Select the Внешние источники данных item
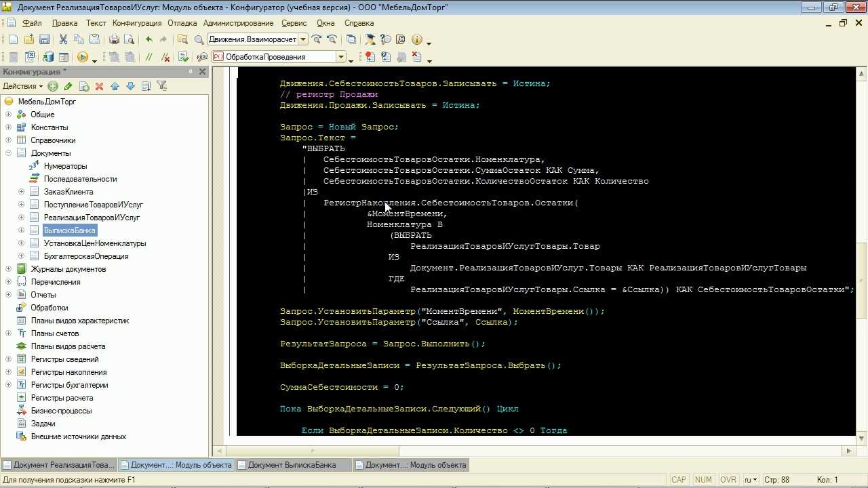 (x=79, y=436)
